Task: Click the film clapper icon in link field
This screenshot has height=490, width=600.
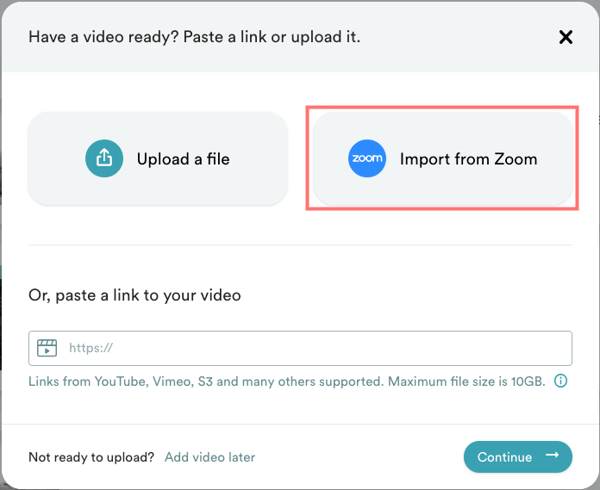Action: (46, 348)
